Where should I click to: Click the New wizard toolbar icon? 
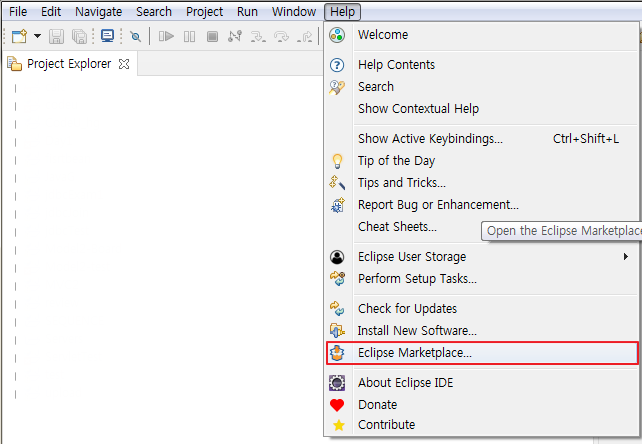click(x=19, y=36)
